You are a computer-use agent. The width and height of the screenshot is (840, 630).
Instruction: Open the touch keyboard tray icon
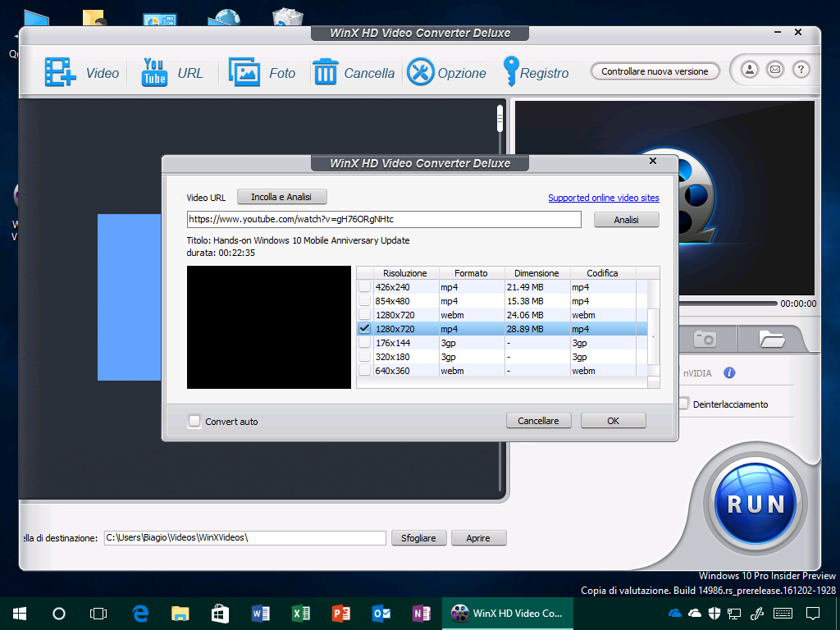pyautogui.click(x=783, y=614)
